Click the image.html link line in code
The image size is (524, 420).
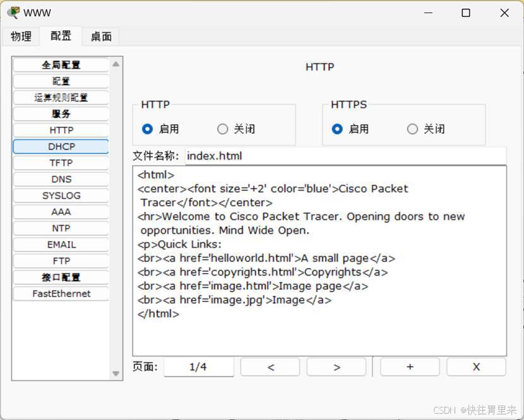point(253,286)
